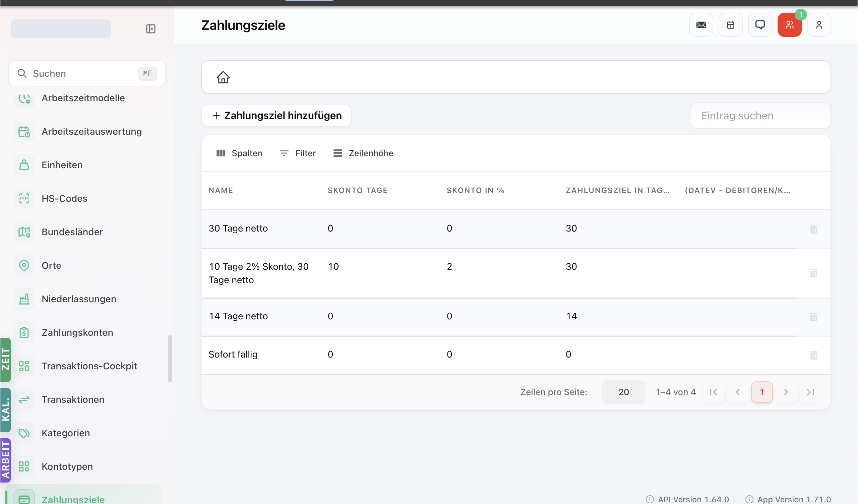Open the Spalten column selector
This screenshot has width=858, height=504.
[239, 153]
